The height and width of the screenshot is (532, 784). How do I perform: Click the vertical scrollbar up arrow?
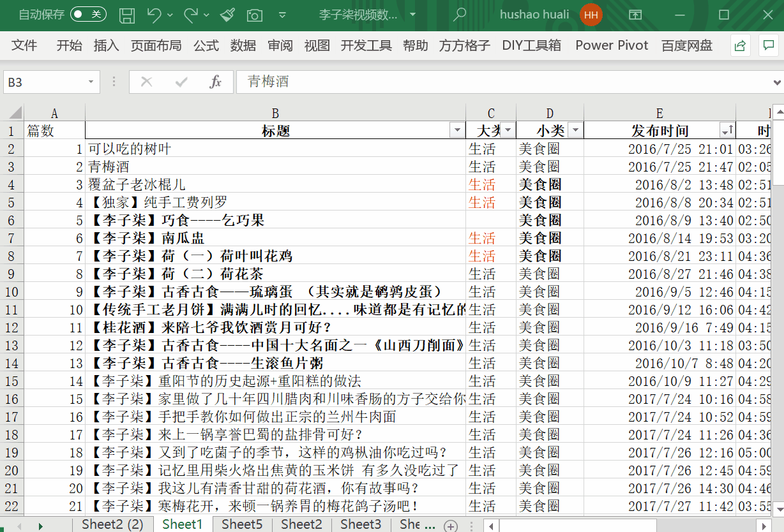point(778,112)
